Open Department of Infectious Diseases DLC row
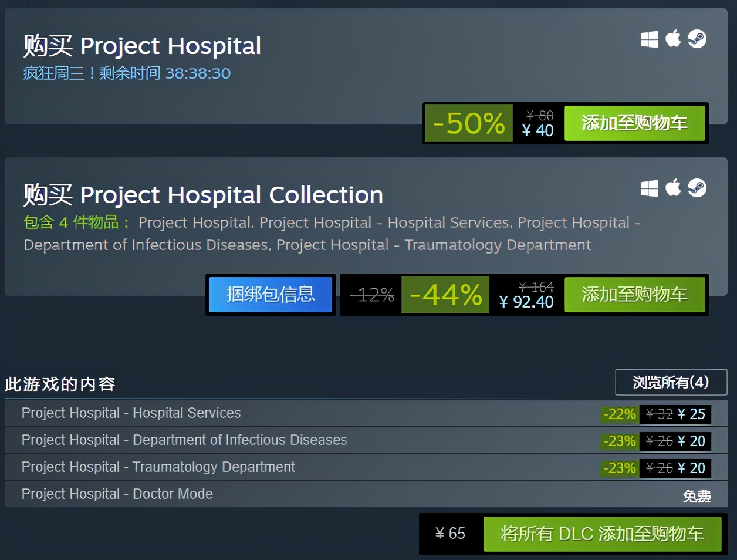737x560 pixels. [184, 440]
